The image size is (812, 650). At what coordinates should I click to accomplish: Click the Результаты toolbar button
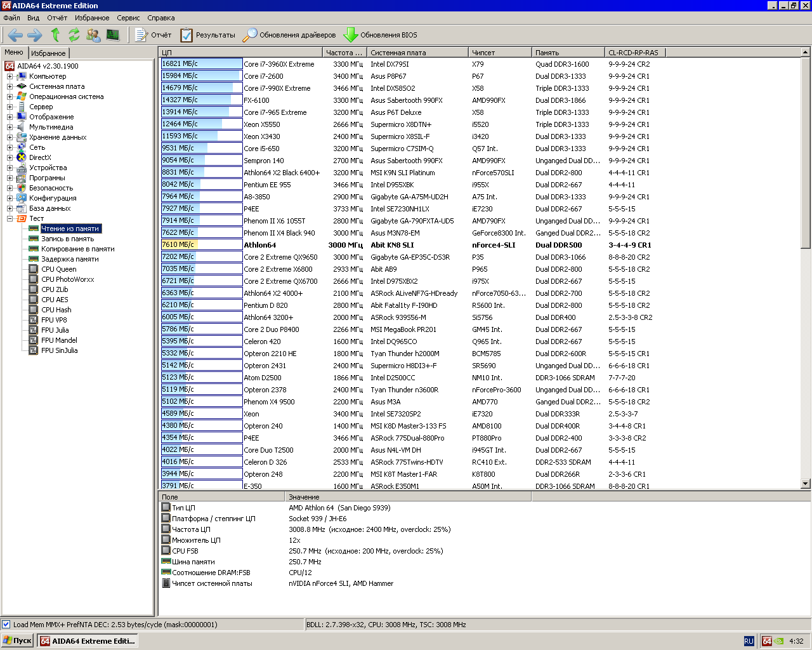(207, 35)
